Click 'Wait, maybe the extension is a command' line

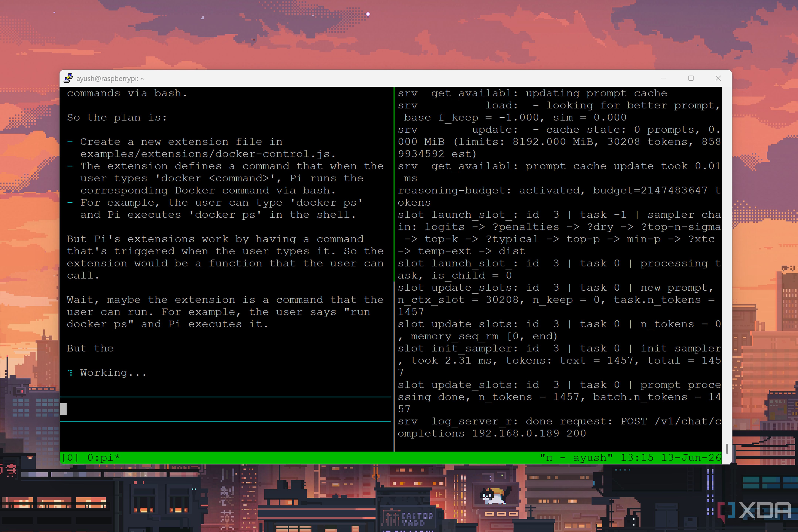coord(225,300)
